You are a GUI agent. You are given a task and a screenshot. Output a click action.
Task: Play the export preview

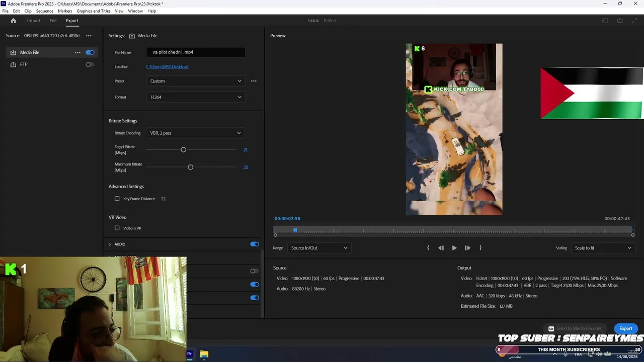pyautogui.click(x=454, y=248)
